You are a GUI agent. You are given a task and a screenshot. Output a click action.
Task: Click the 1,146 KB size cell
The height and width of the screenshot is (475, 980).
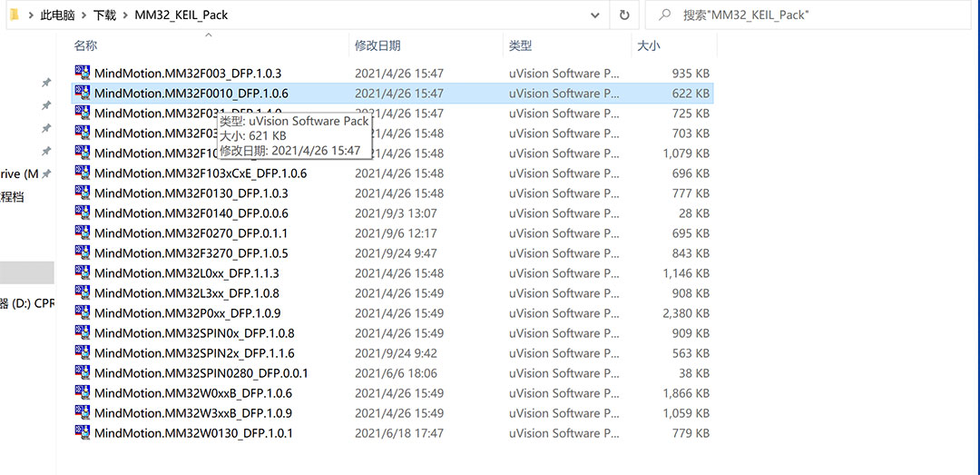coord(686,273)
